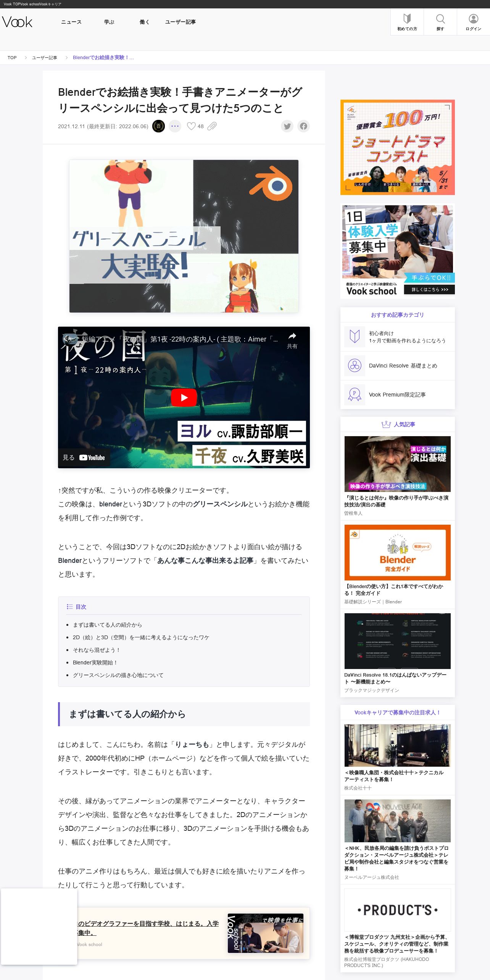The height and width of the screenshot is (980, 490).
Task: Click the 初心者向け category icon
Action: point(355,337)
